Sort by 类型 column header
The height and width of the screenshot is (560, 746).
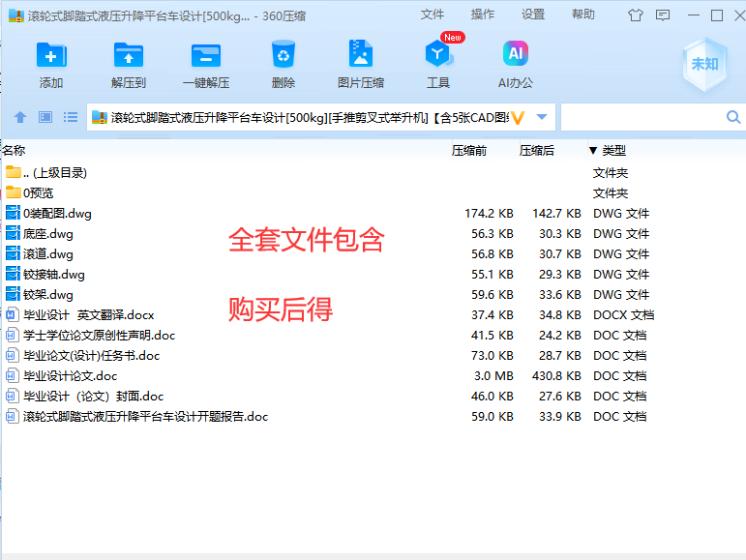click(x=613, y=151)
